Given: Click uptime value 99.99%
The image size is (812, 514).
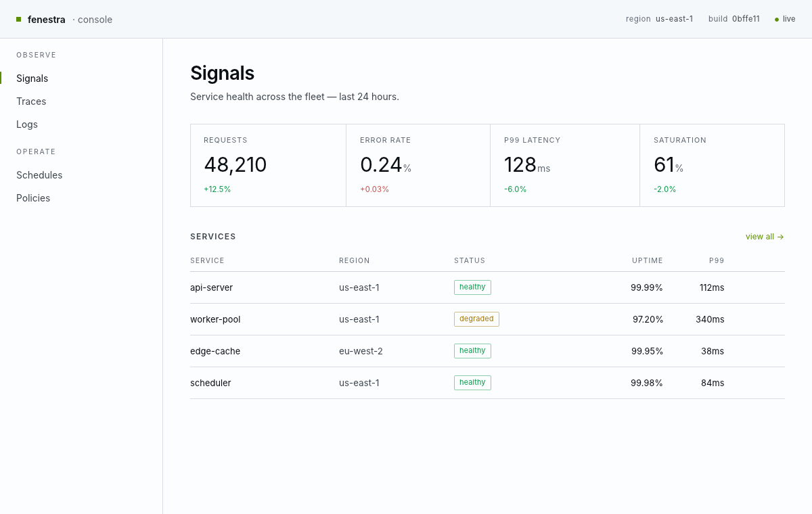Looking at the screenshot, I should pos(647,287).
